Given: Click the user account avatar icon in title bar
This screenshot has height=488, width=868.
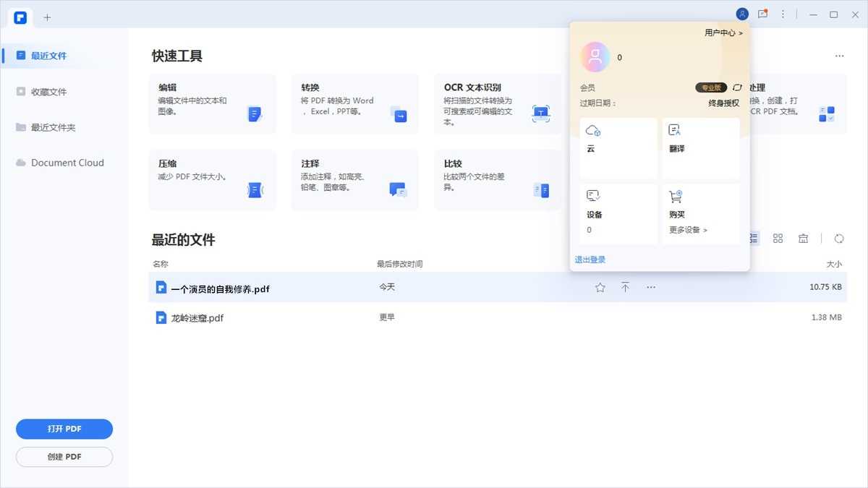Looking at the screenshot, I should click(742, 14).
